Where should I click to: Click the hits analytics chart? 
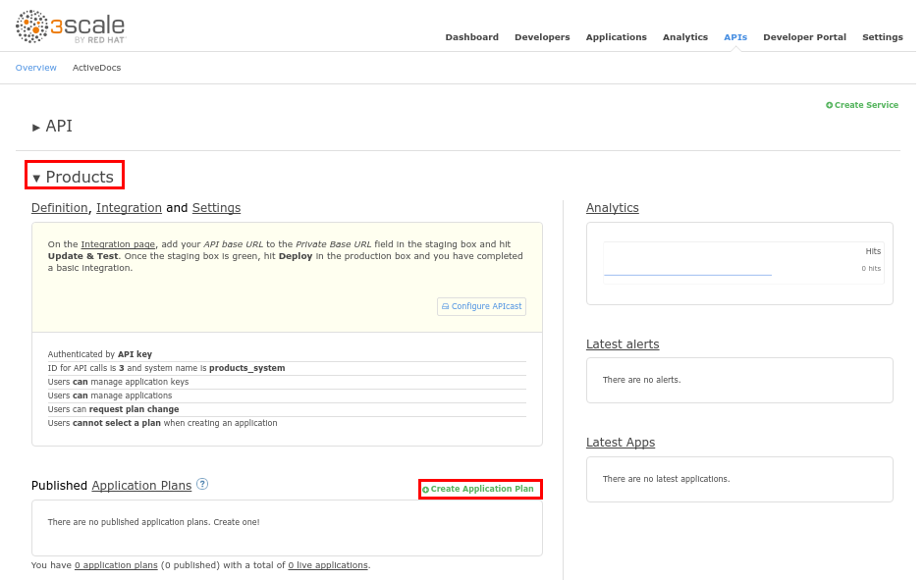pos(742,263)
